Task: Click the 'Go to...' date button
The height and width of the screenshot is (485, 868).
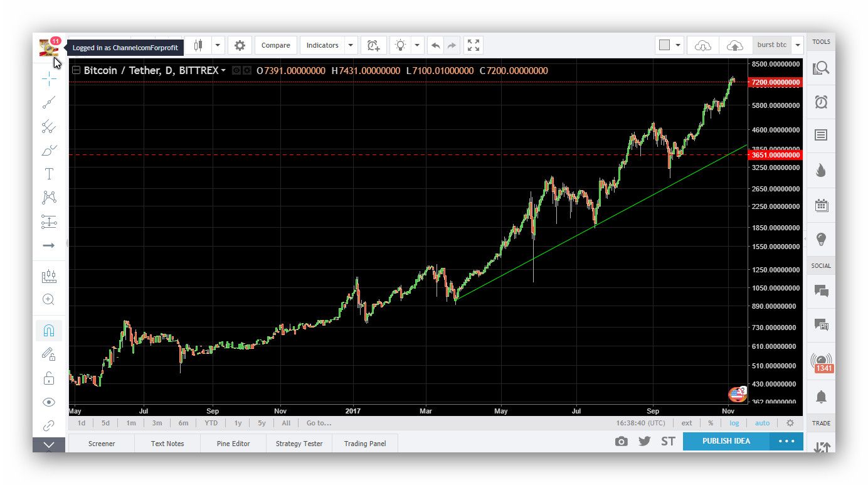Action: pyautogui.click(x=319, y=423)
